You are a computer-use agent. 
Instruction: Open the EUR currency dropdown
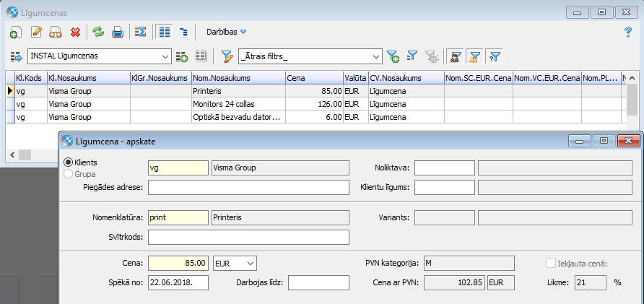pyautogui.click(x=250, y=264)
